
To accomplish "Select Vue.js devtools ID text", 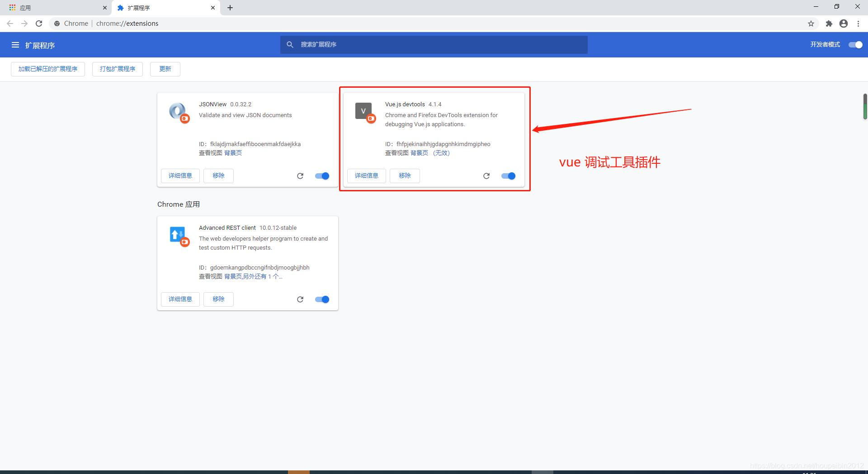I will [x=438, y=144].
